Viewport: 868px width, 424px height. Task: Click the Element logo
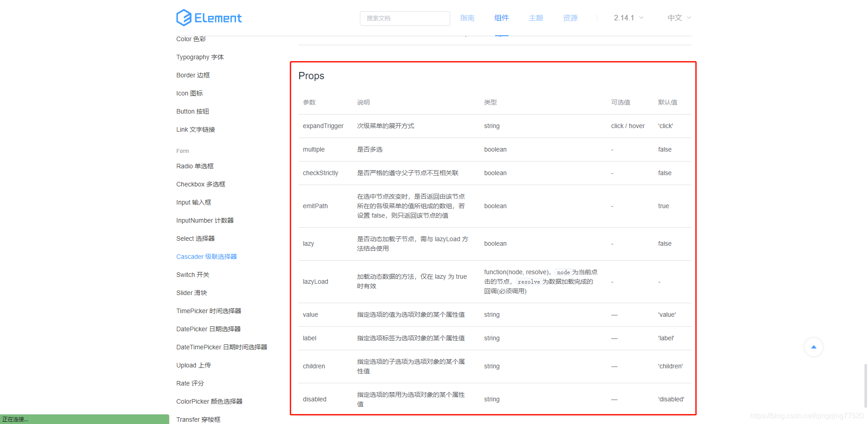(209, 18)
